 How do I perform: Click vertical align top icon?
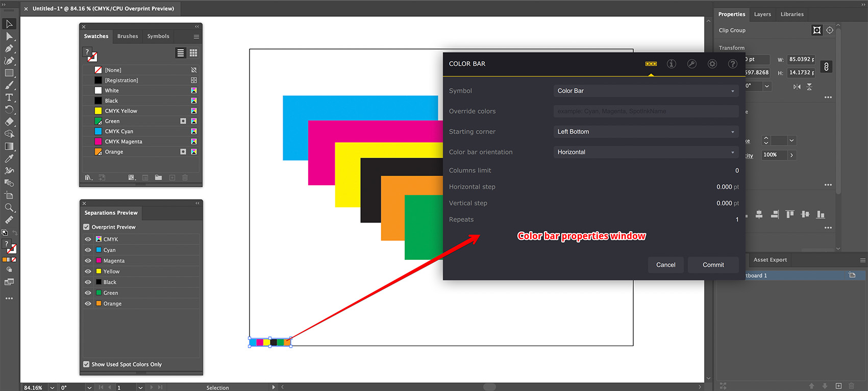pyautogui.click(x=790, y=214)
